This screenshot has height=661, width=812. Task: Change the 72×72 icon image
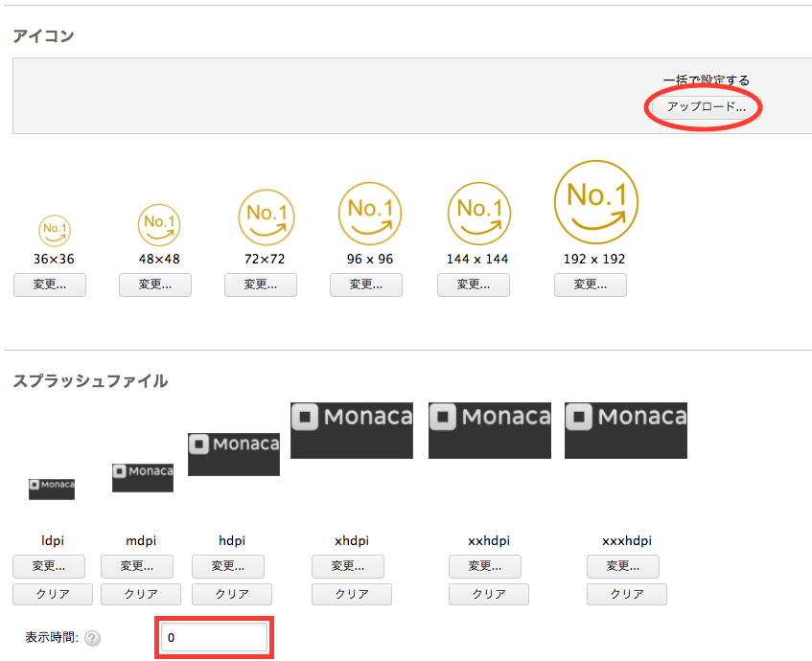(261, 285)
